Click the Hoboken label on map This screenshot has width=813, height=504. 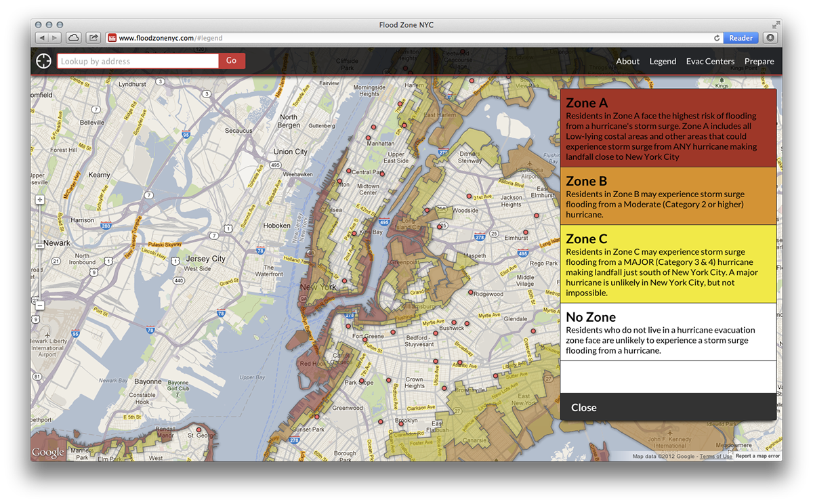276,226
